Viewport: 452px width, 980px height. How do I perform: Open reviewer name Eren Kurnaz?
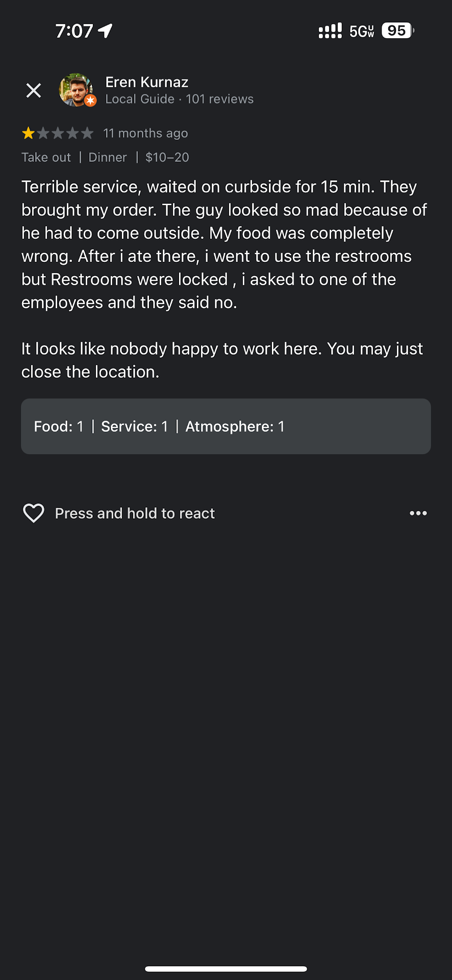[147, 82]
